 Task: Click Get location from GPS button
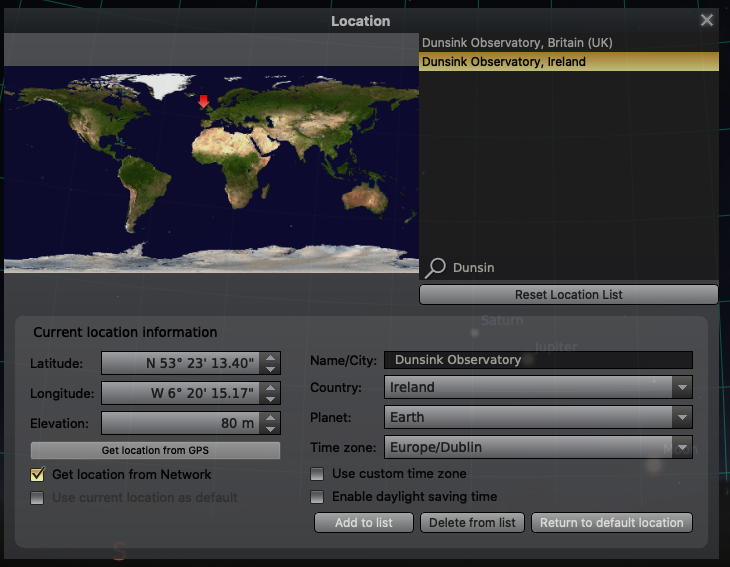155,450
